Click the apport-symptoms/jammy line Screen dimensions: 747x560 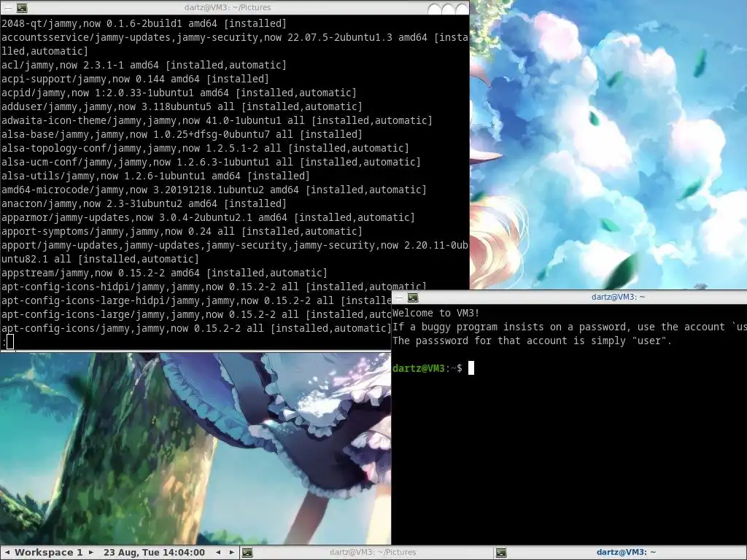click(x=182, y=231)
